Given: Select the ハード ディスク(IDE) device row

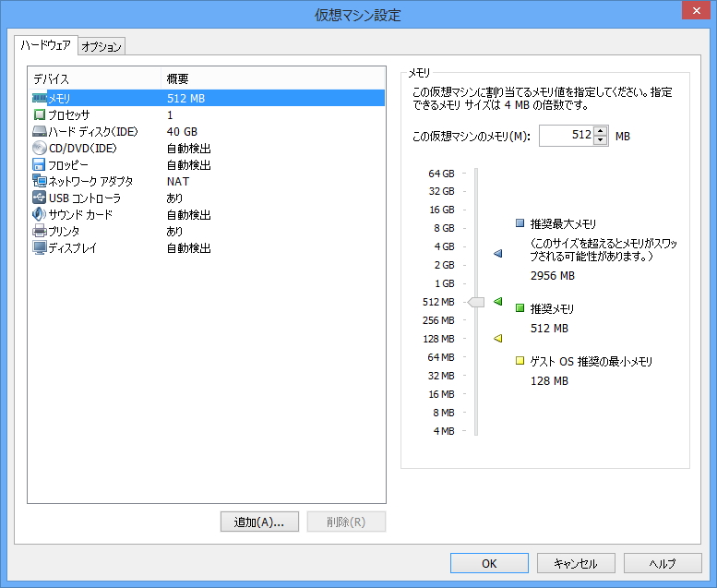Looking at the screenshot, I should tap(207, 132).
